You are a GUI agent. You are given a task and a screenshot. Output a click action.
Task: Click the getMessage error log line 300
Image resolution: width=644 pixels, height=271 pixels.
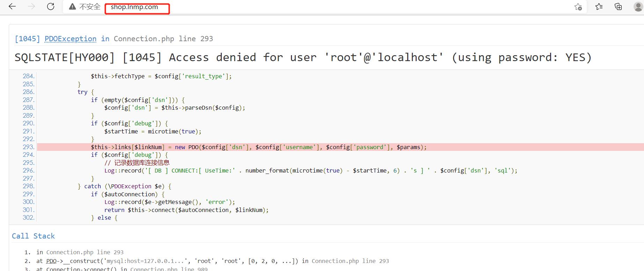(170, 202)
